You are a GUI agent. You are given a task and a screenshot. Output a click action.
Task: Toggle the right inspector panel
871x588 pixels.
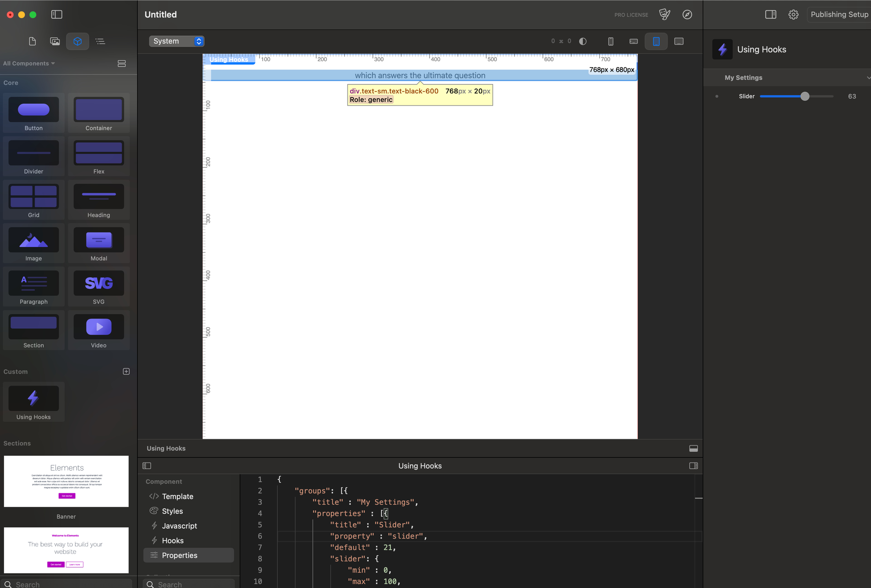(770, 15)
